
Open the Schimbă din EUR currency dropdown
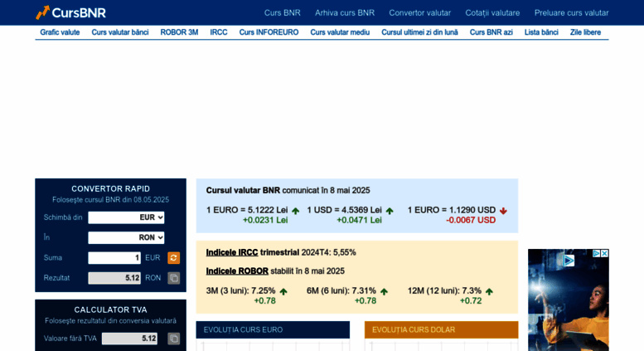(126, 217)
